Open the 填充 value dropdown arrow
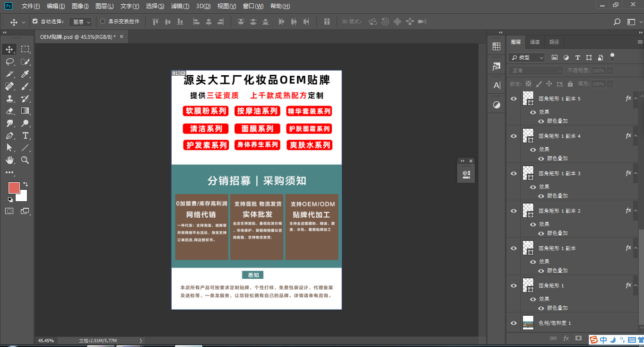 pyautogui.click(x=610, y=84)
